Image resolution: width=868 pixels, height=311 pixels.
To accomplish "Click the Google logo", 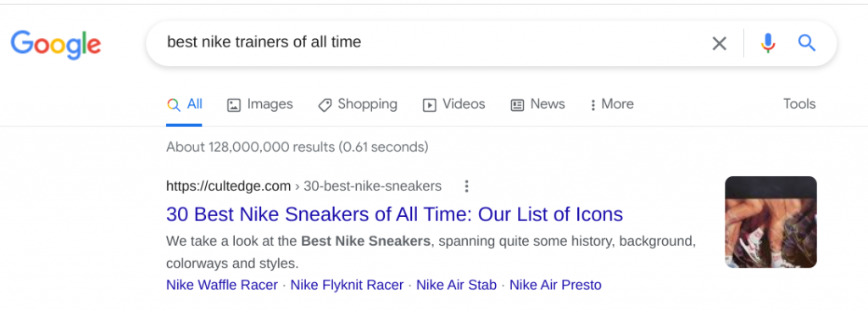I will pos(55,44).
